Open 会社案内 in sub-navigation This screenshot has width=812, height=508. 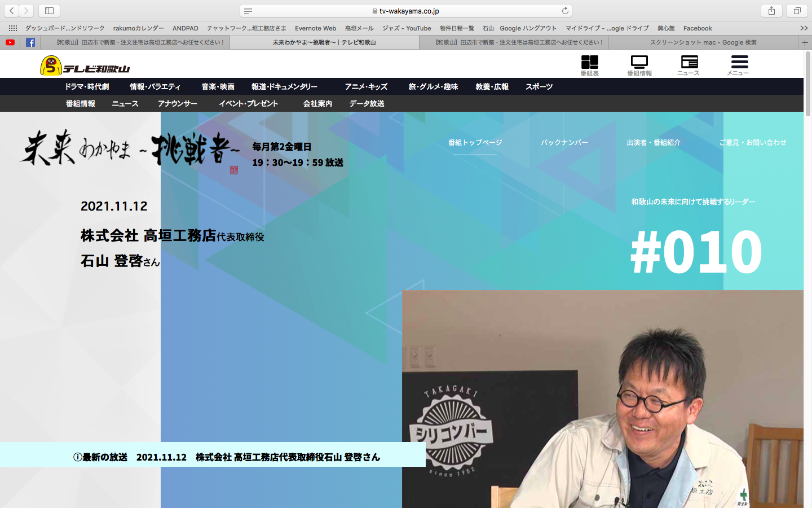(x=317, y=104)
